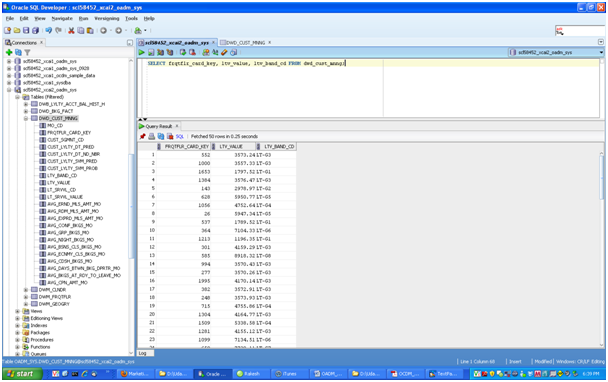Run the SQL statement with green arrow
The image size is (608, 382).
(x=142, y=52)
